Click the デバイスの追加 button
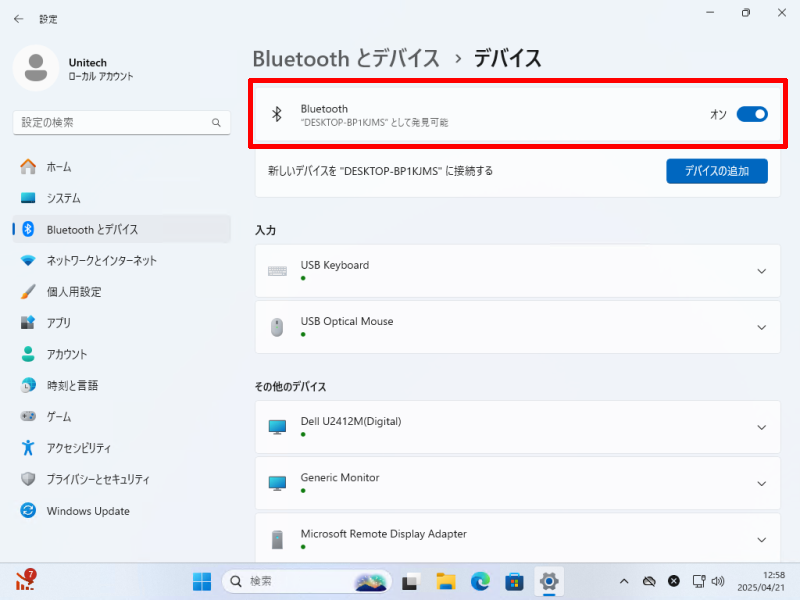 tap(717, 171)
